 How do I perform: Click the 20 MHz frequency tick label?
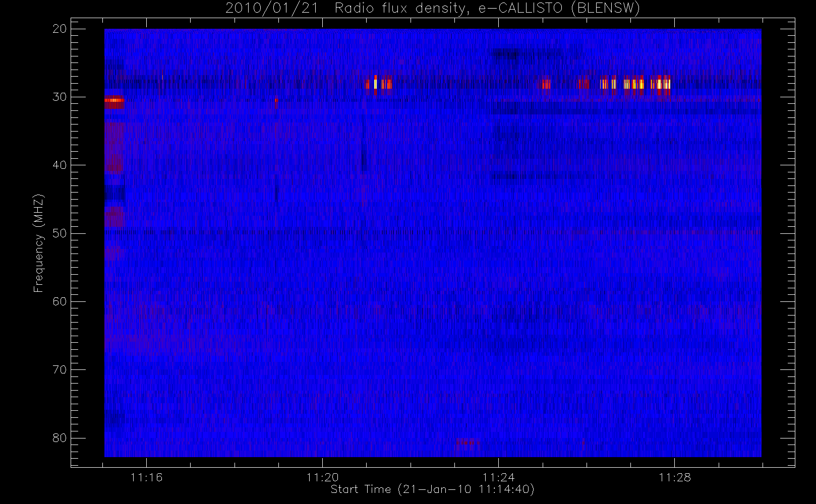coord(60,29)
